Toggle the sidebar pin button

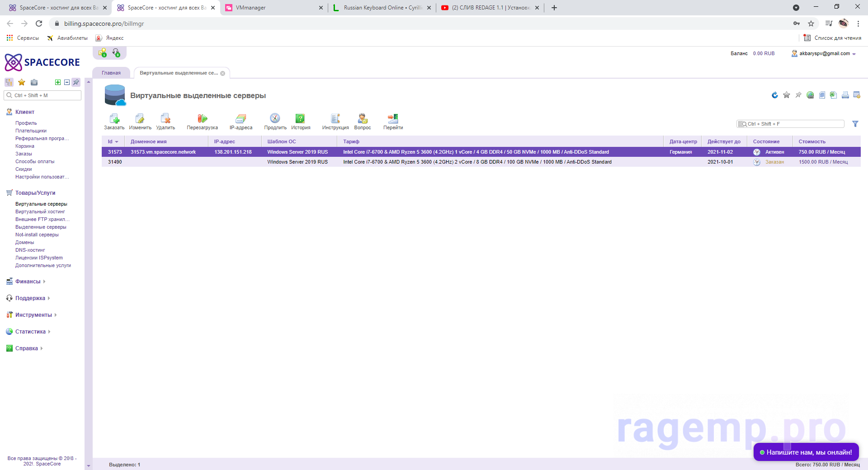[x=76, y=82]
